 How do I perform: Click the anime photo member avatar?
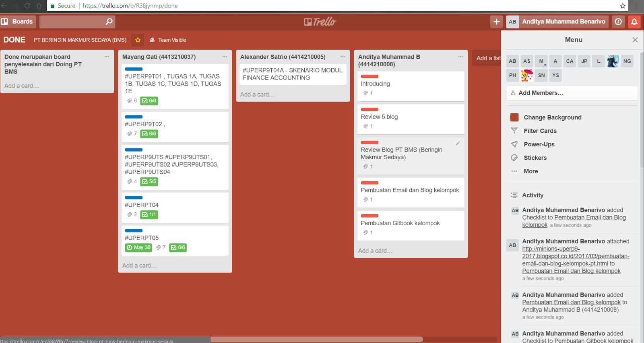[x=613, y=61]
